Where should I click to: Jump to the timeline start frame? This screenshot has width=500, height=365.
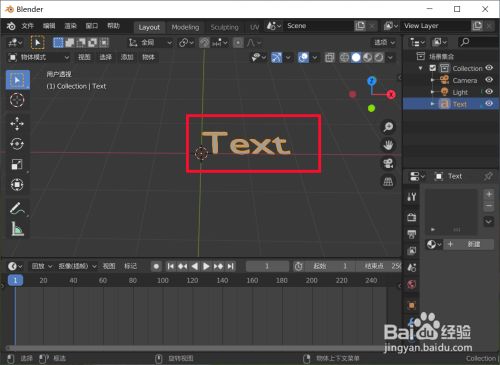(x=170, y=266)
